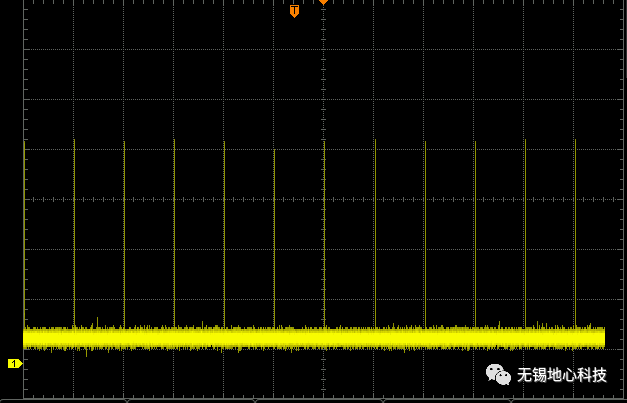Select the orange center time reference marker
627x403 pixels.
[x=323, y=2]
